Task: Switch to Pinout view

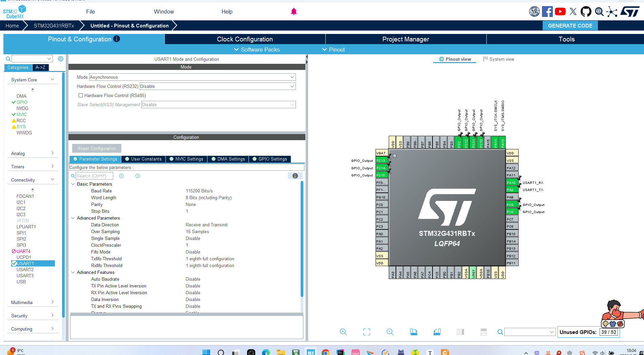Action: point(455,59)
